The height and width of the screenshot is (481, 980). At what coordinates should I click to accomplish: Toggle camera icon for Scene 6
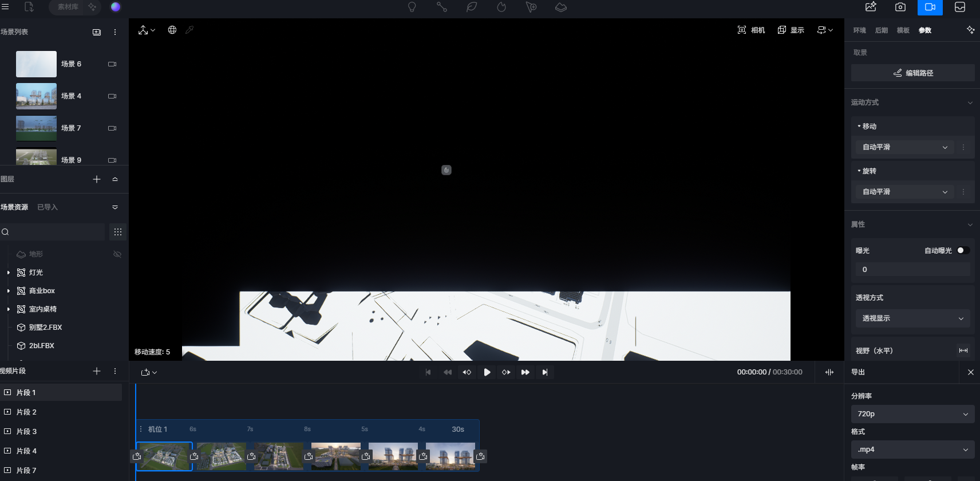[x=112, y=64]
